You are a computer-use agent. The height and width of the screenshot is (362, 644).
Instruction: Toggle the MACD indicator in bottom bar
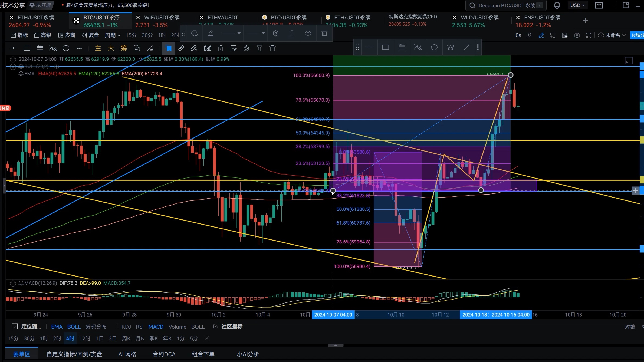pyautogui.click(x=156, y=327)
